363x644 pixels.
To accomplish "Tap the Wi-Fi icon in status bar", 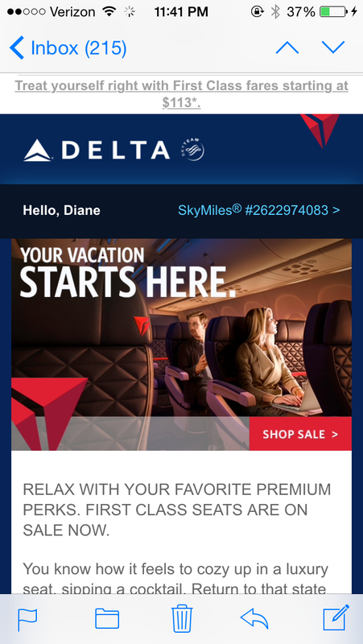I will (x=109, y=12).
